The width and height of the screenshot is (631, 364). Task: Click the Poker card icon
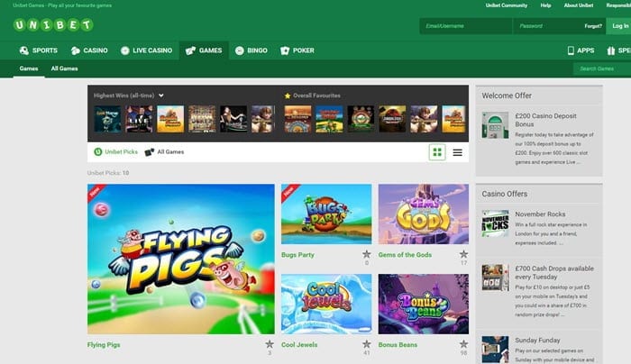[x=285, y=50]
